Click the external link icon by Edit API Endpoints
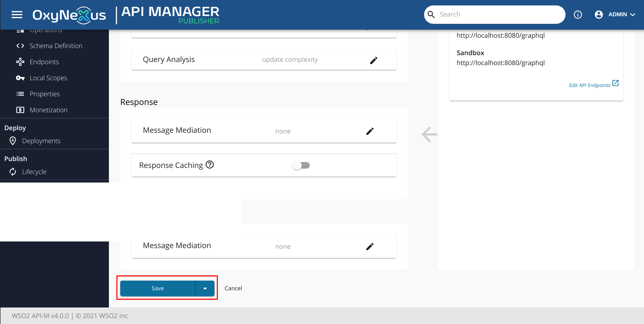 [615, 83]
